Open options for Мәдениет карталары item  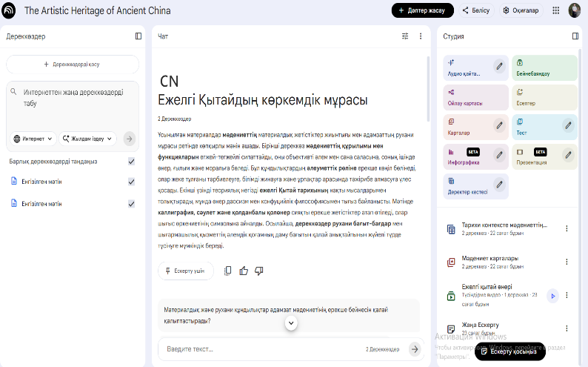[567, 262]
